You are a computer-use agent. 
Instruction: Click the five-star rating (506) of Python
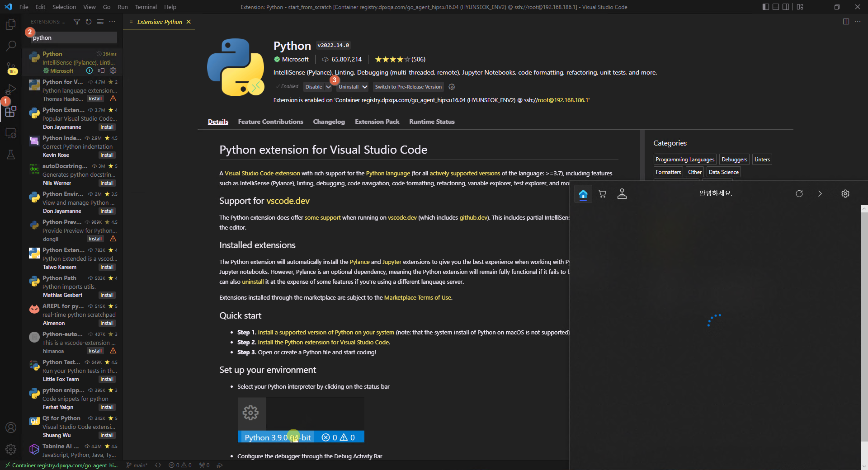point(400,59)
